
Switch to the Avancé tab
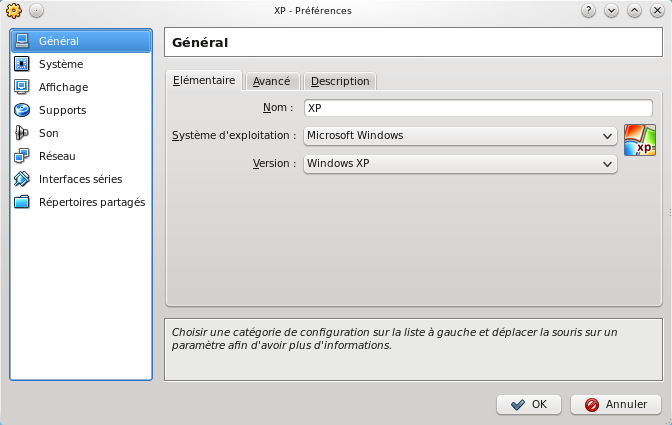pyautogui.click(x=271, y=81)
